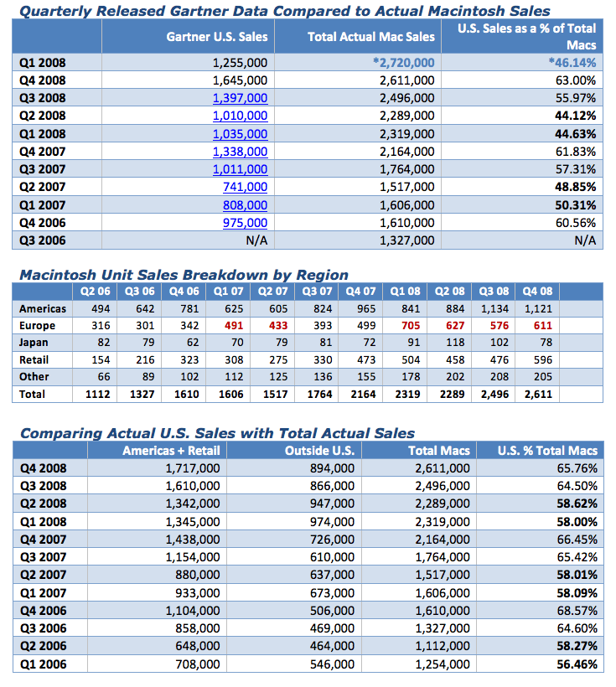Image resolution: width=616 pixels, height=687 pixels.
Task: Open the 975,000 link for Q4 2006
Action: point(245,223)
